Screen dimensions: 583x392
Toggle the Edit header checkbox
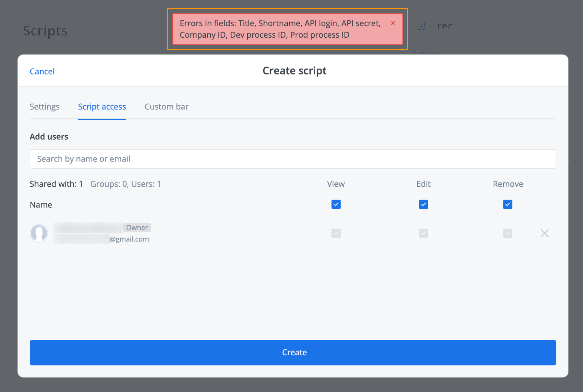coord(423,204)
